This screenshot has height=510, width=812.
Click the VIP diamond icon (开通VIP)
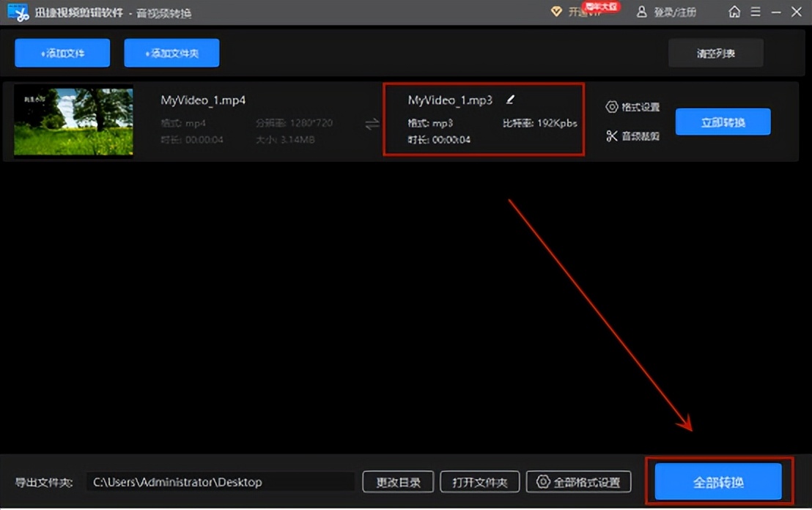tap(557, 12)
